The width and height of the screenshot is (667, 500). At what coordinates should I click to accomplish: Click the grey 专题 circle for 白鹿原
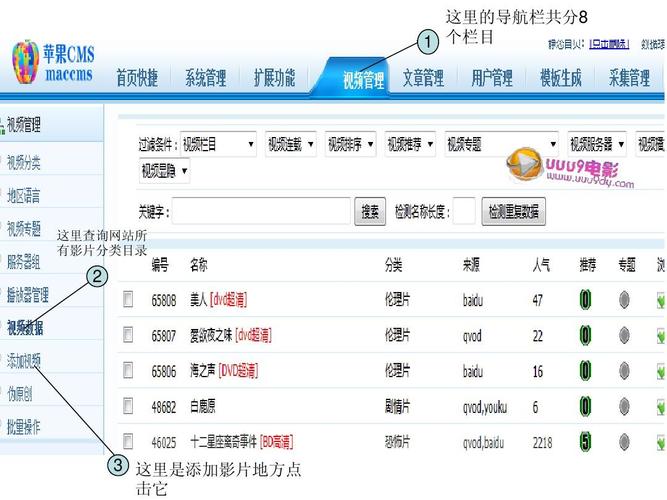624,406
